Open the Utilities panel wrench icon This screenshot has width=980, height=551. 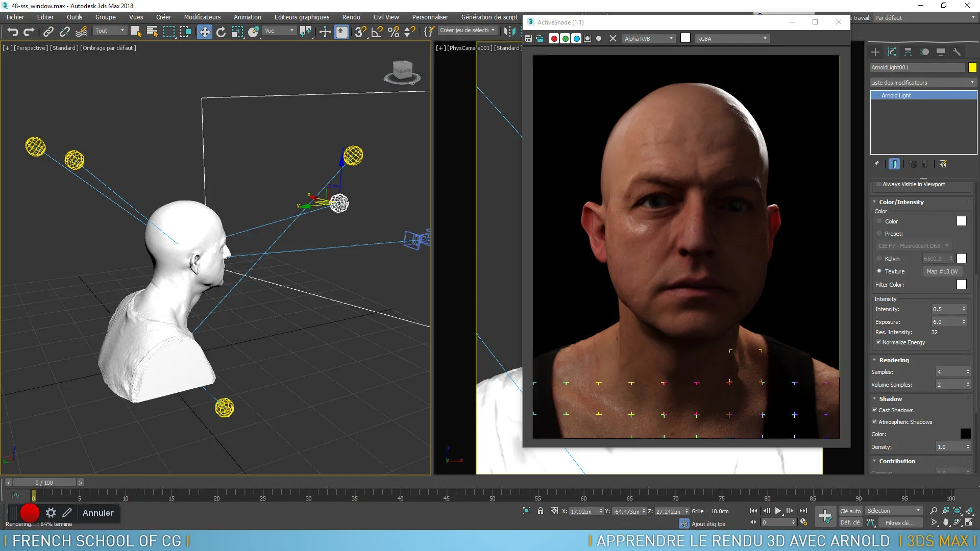point(957,52)
